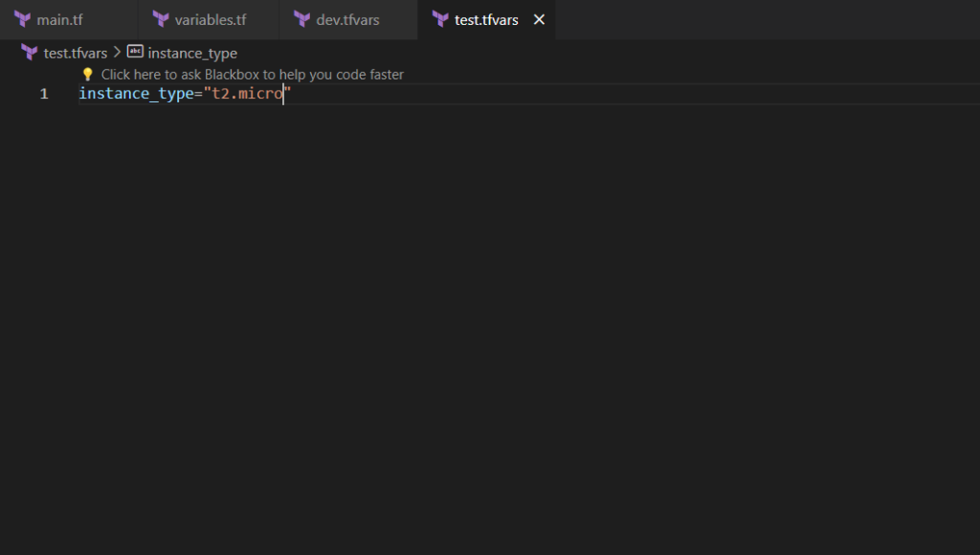Click the Terraform icon on dev.tfvars tab
Screen dimensions: 980x555
(301, 18)
